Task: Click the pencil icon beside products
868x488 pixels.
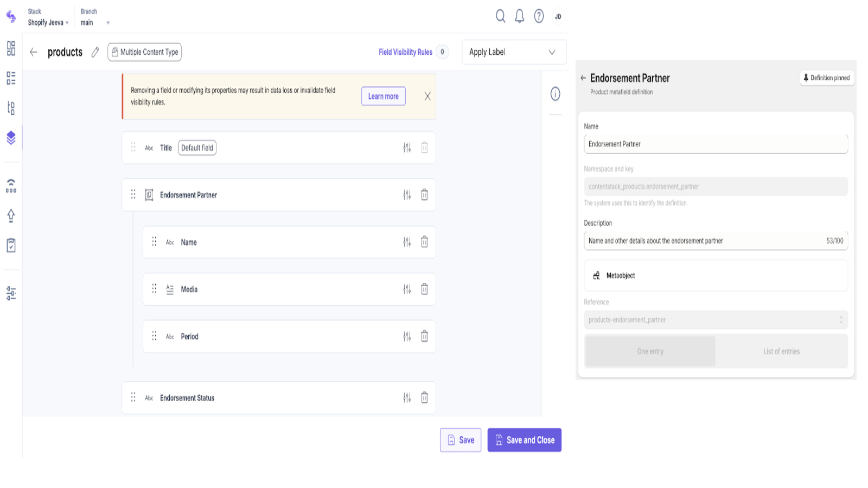Action: click(95, 52)
